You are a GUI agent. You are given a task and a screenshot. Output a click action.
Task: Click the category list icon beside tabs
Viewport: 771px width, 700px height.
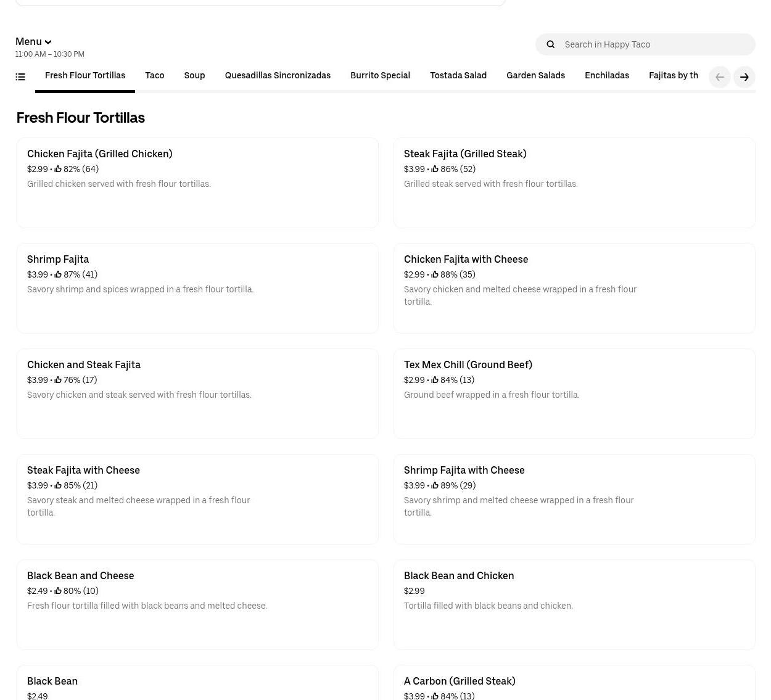(20, 77)
